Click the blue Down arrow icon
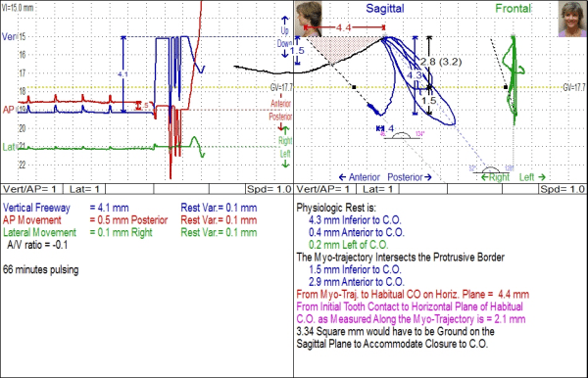The height and width of the screenshot is (378, 588). 285,54
